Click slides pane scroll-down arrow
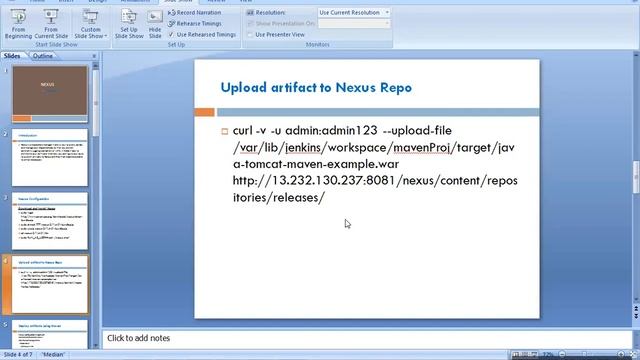This screenshot has height=360, width=640. (x=96, y=345)
